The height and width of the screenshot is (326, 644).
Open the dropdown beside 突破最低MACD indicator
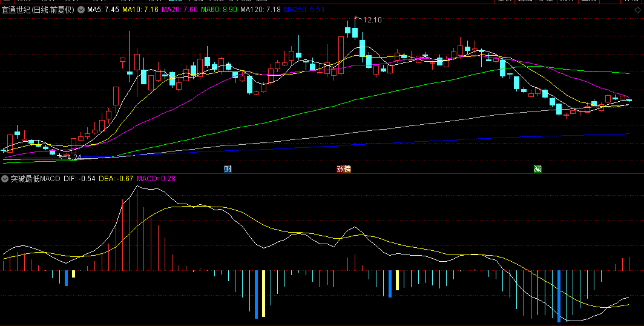5,179
